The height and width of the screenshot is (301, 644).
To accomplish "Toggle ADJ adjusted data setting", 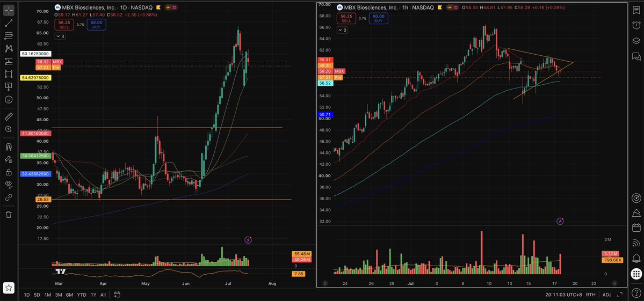I will tap(607, 295).
